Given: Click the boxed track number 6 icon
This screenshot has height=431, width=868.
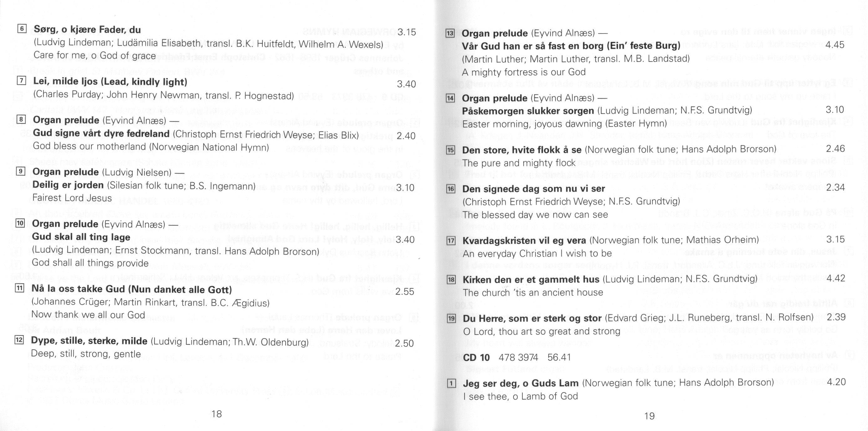Looking at the screenshot, I should click(x=22, y=29).
